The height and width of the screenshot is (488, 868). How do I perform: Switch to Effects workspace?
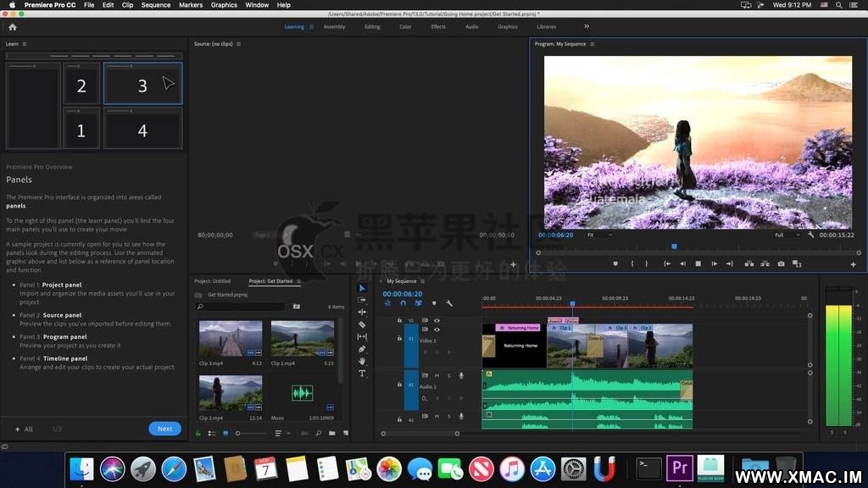pos(438,26)
